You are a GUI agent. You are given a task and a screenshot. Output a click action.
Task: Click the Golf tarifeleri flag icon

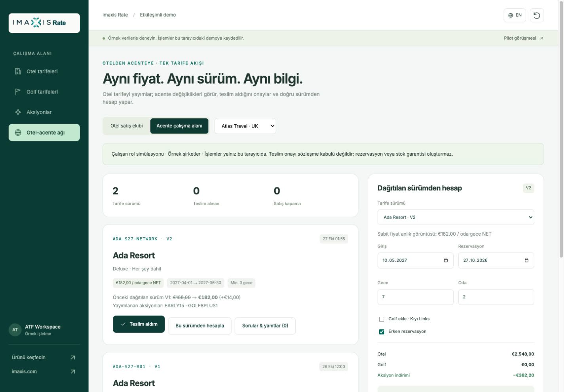[18, 92]
